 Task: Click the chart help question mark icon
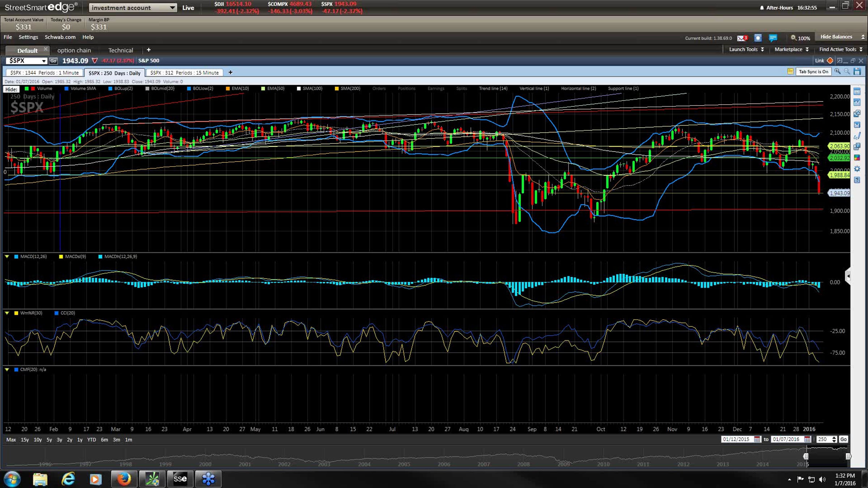click(x=857, y=180)
